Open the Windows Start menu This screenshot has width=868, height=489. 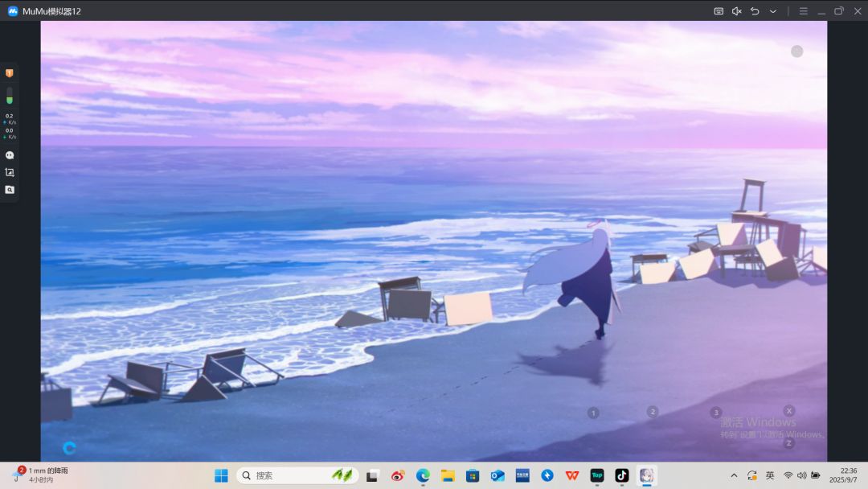click(221, 475)
